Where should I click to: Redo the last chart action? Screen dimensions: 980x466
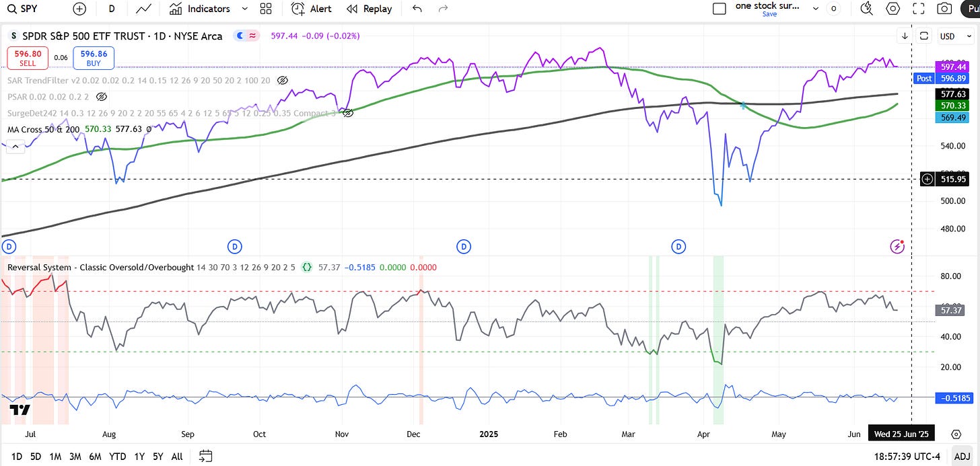pyautogui.click(x=443, y=9)
